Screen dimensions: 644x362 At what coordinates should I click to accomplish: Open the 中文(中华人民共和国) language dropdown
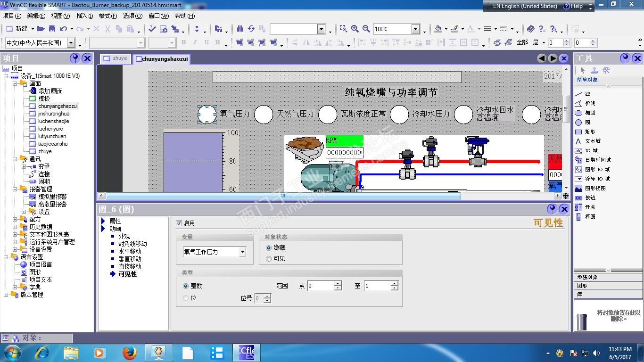[x=71, y=43]
